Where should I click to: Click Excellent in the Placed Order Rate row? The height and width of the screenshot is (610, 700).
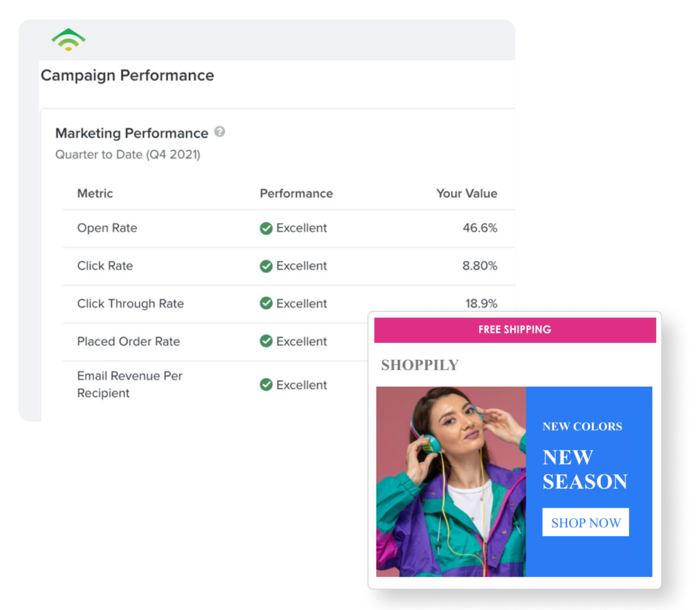click(301, 342)
